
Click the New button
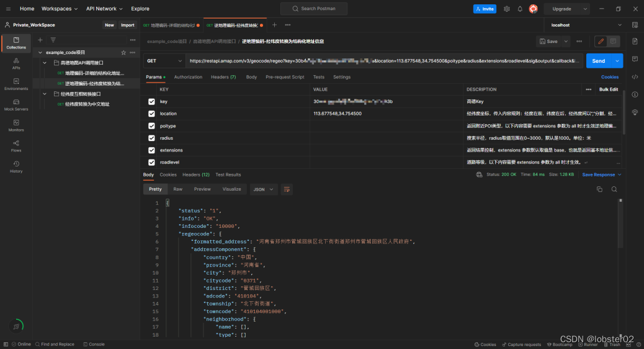click(109, 25)
